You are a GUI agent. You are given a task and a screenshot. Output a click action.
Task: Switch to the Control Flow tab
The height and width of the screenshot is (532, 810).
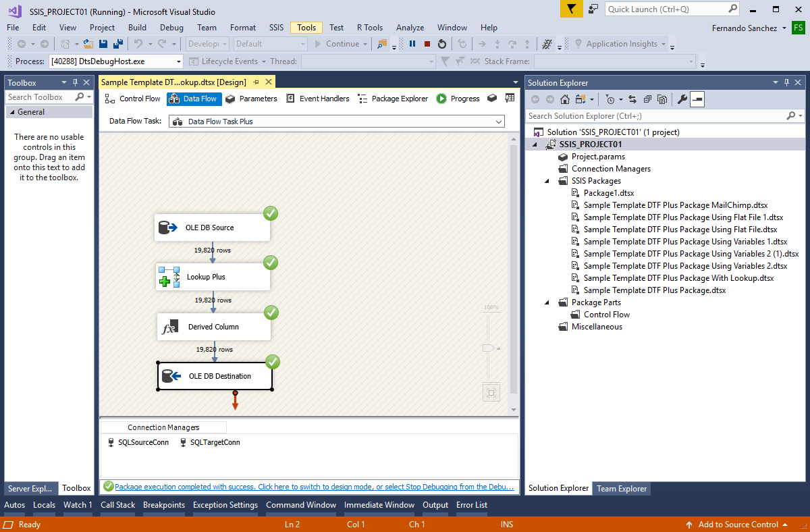[x=133, y=99]
